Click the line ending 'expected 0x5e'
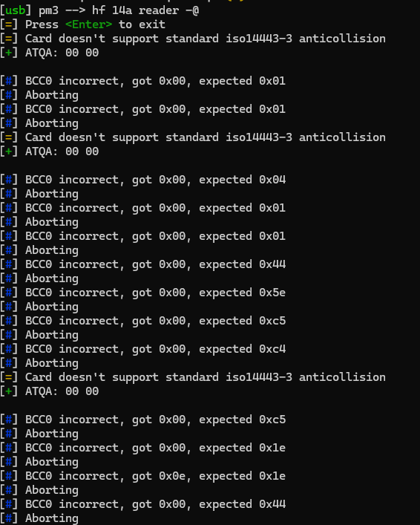This screenshot has width=420, height=525. 143,293
